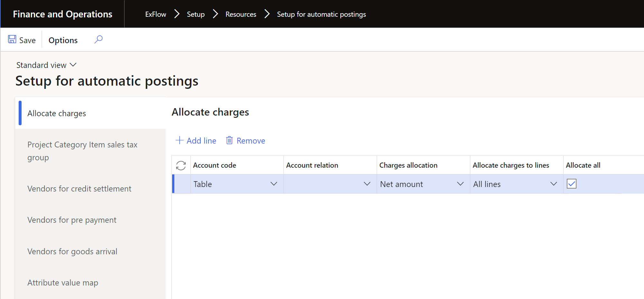Click Setup for automatic postings breadcrumb
Screen dimensions: 644x299
coord(321,14)
